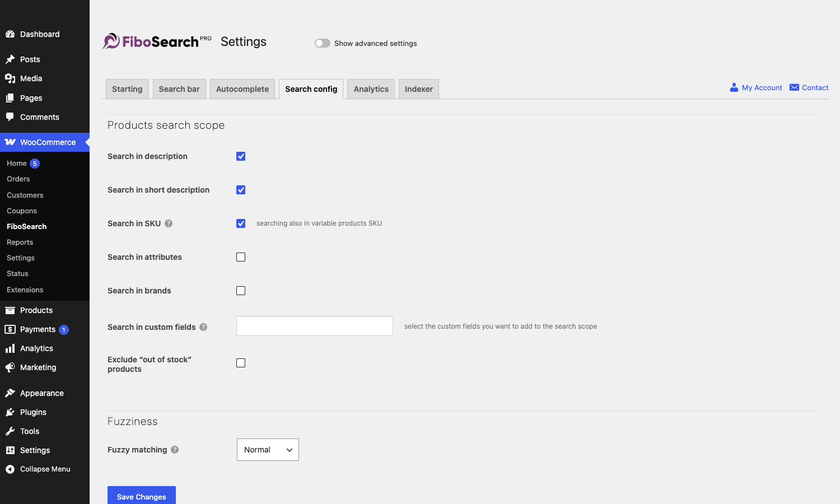This screenshot has width=840, height=504.
Task: Uncheck Search in SKU checkbox
Action: (x=241, y=223)
